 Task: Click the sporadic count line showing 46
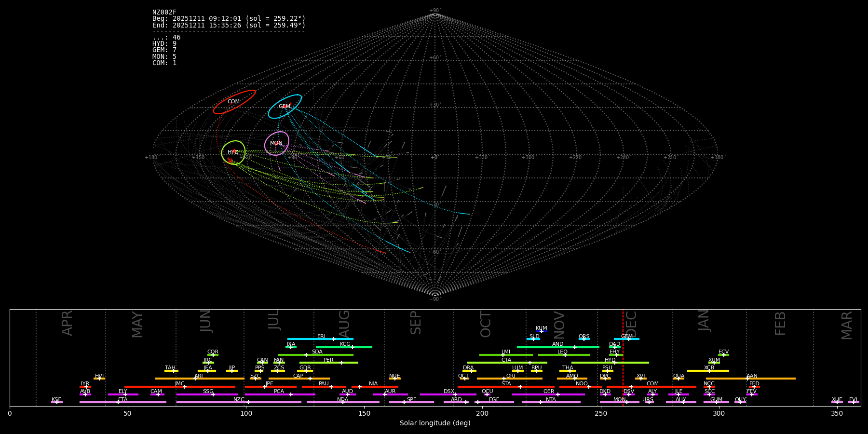click(166, 38)
